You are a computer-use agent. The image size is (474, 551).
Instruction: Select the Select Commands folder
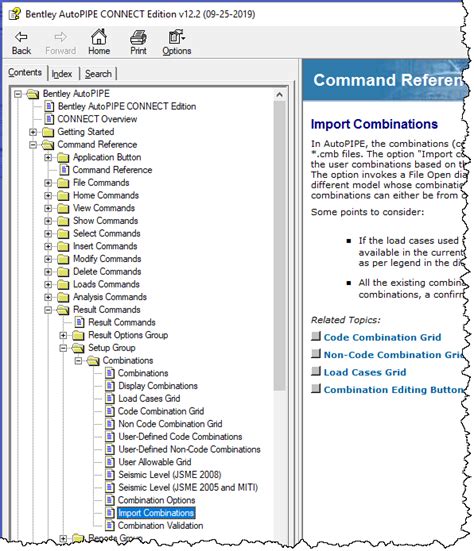pyautogui.click(x=106, y=233)
